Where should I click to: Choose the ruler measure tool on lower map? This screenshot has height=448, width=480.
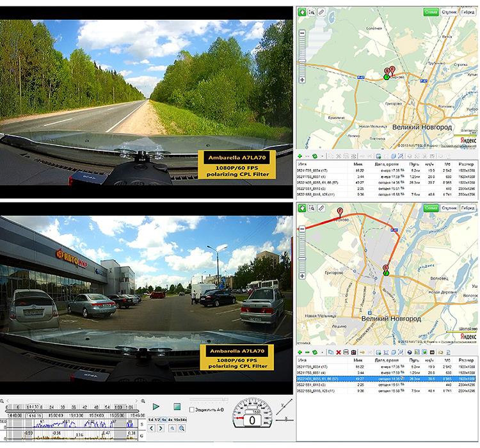[x=321, y=208]
